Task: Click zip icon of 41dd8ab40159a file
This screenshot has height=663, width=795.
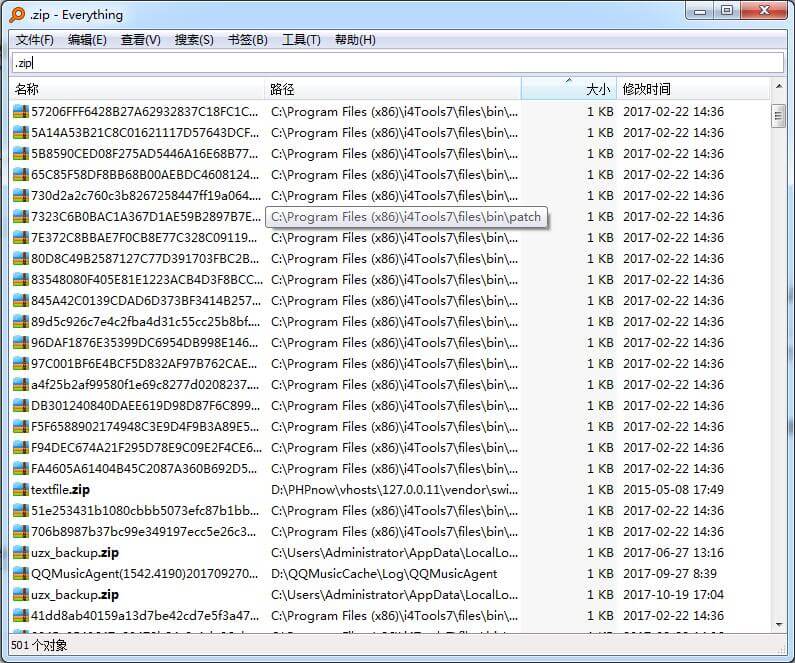Action: [x=21, y=616]
